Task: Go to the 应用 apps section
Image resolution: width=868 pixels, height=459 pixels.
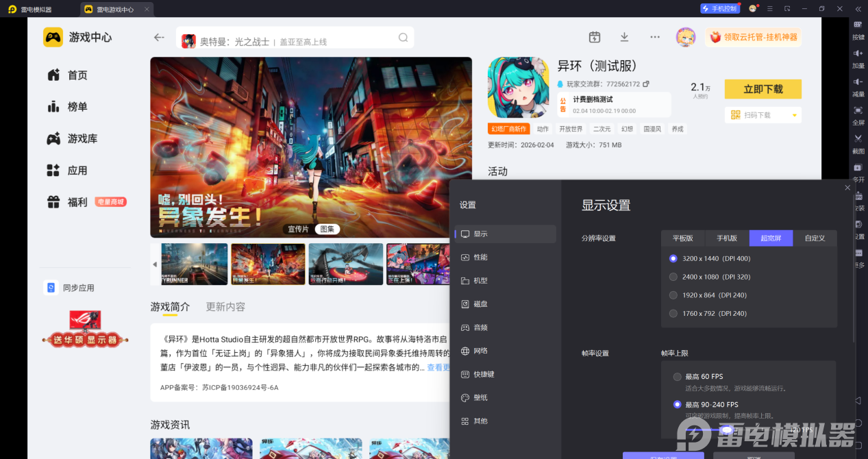Action: pos(67,171)
